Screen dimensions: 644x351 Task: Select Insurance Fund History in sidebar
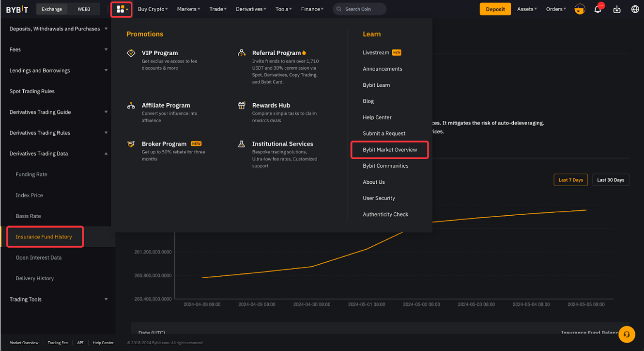(44, 237)
